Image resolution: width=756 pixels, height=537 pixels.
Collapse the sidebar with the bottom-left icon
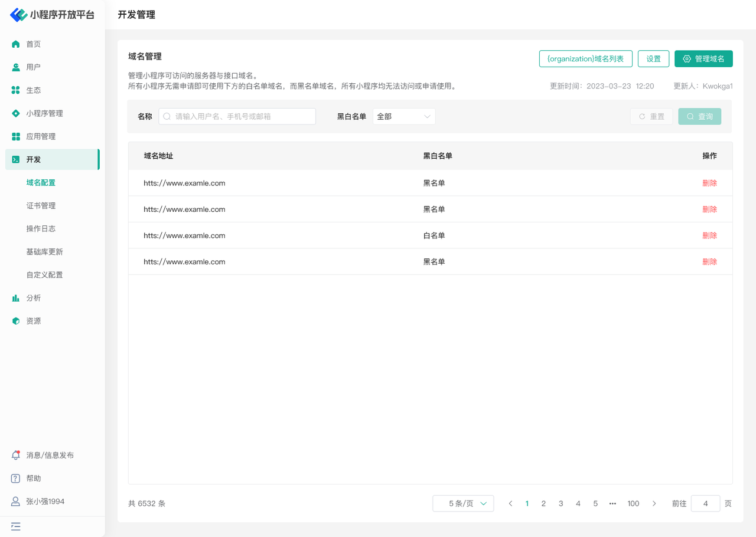(x=16, y=526)
